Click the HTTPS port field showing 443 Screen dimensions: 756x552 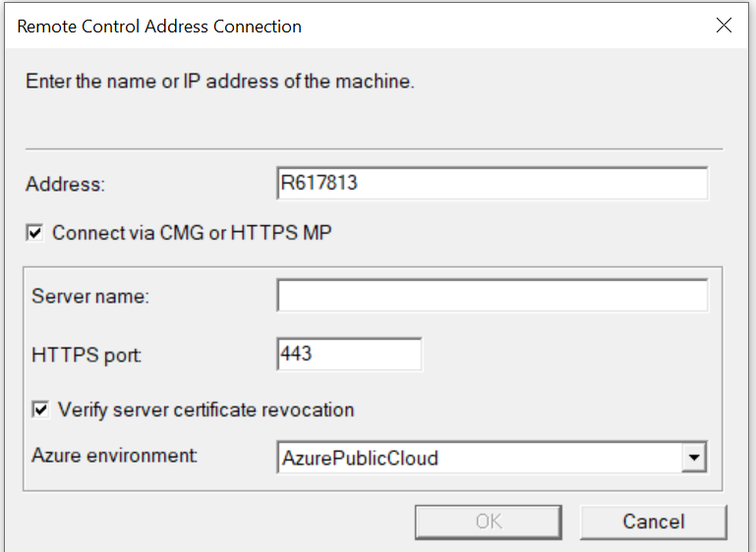tap(349, 355)
